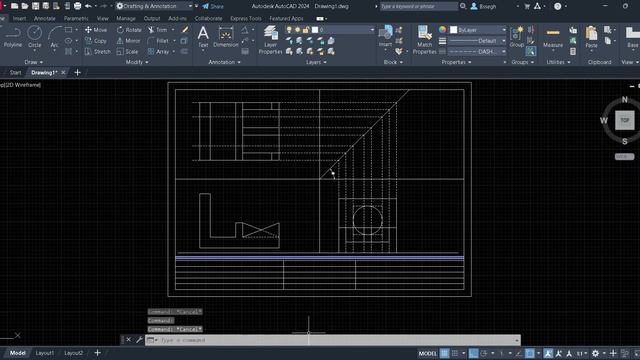Click the Open folder icon in quick access toolbar

(25, 6)
